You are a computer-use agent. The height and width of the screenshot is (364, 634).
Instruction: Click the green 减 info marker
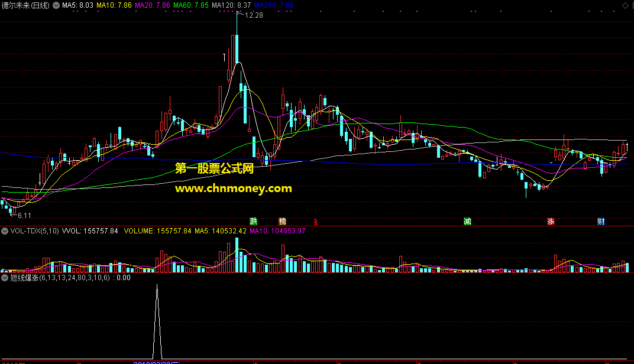(467, 221)
